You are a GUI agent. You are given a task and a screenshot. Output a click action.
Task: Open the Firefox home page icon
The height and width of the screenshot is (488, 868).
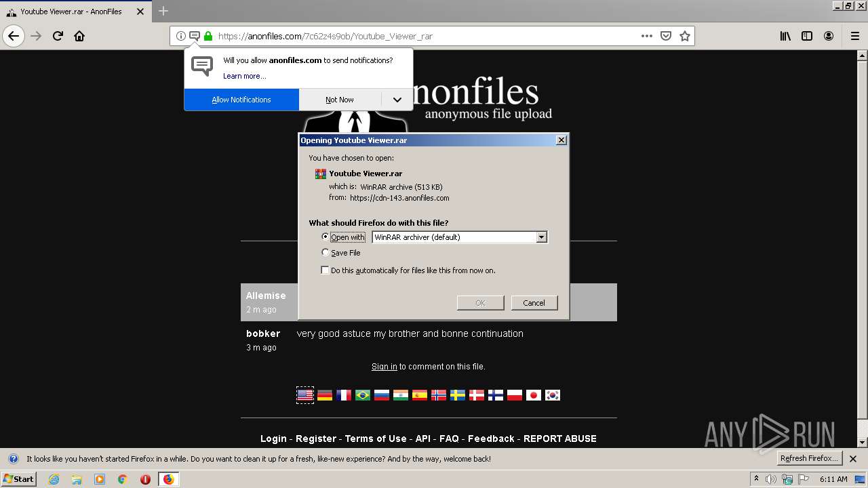point(79,36)
